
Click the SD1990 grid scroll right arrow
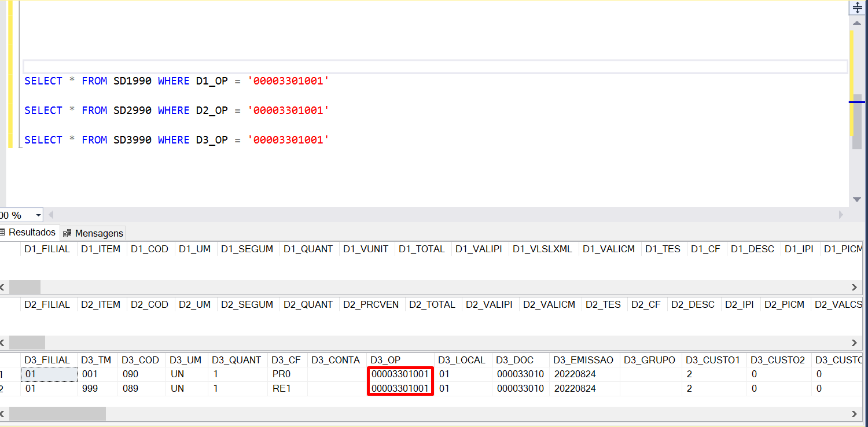click(x=854, y=287)
